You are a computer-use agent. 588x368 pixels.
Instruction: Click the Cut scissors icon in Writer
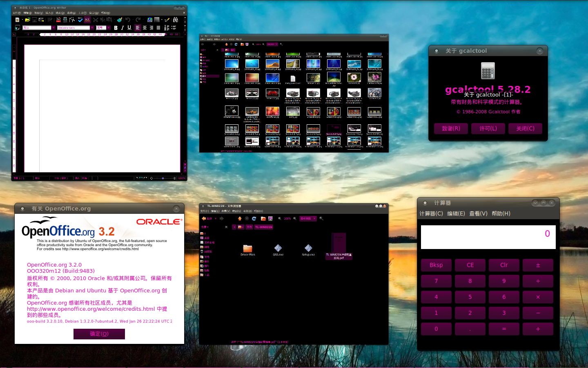click(96, 20)
